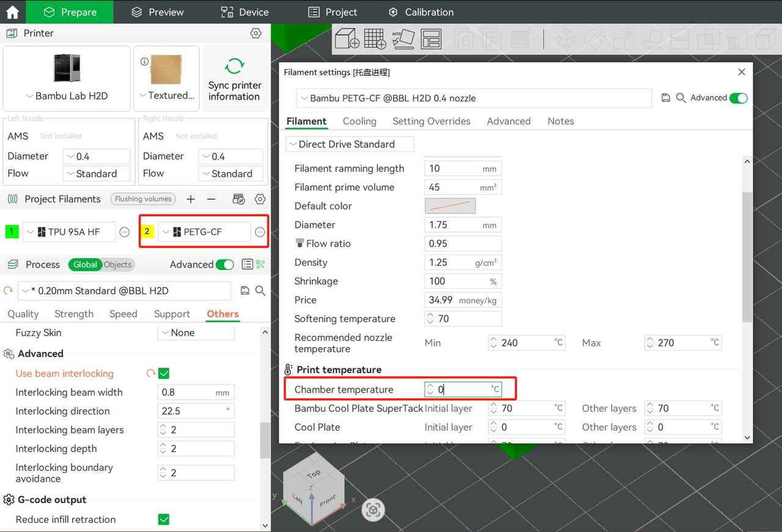This screenshot has width=782, height=532.
Task: Switch process scope to Objects
Action: point(118,264)
